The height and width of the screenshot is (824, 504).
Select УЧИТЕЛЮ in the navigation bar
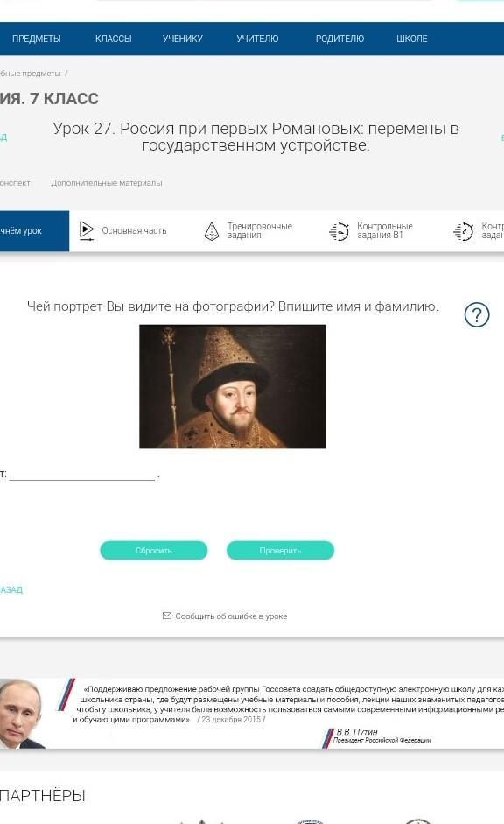(257, 39)
